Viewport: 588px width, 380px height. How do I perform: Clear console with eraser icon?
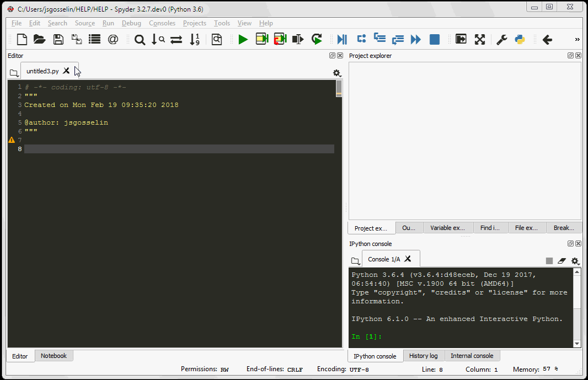pyautogui.click(x=562, y=261)
